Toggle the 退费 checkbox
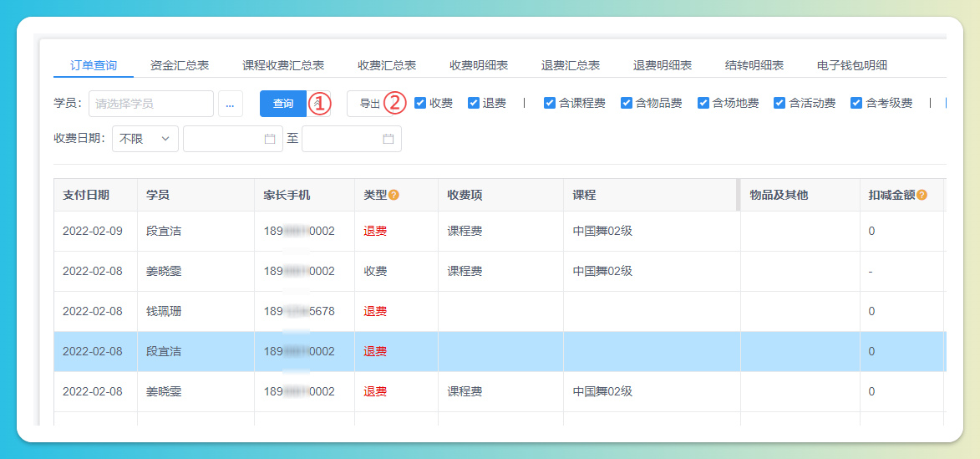Screen dimensions: 980x459 [473, 103]
